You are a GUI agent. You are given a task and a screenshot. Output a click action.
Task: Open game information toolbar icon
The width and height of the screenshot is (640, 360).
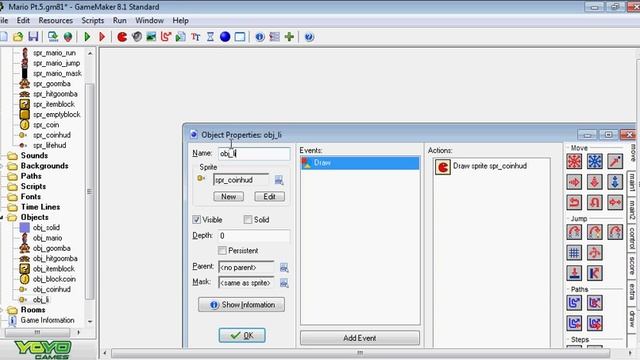pyautogui.click(x=260, y=37)
